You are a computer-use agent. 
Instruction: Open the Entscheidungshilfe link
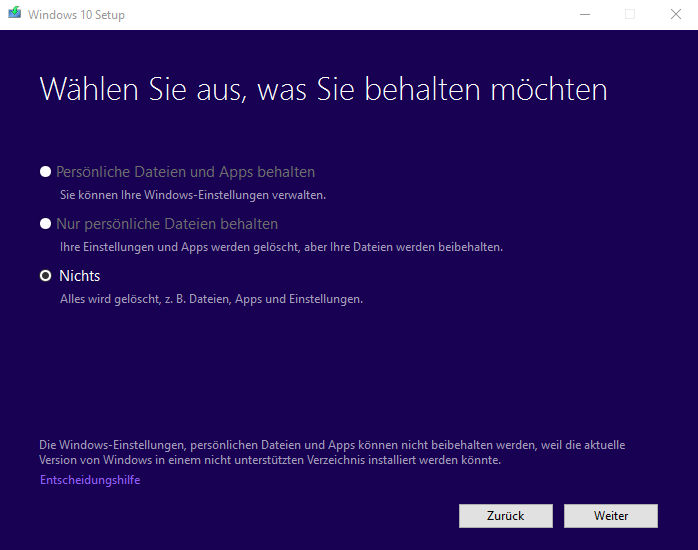[90, 480]
